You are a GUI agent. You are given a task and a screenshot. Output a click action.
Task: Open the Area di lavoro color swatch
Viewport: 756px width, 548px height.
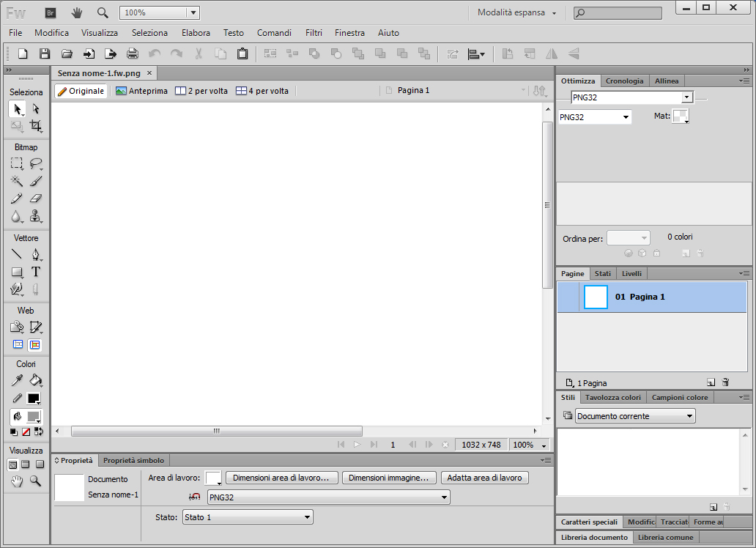[212, 478]
